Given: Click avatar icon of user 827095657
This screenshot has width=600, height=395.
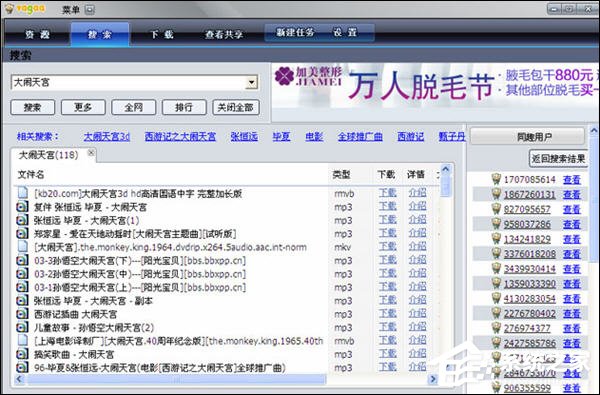Looking at the screenshot, I should click(496, 209).
